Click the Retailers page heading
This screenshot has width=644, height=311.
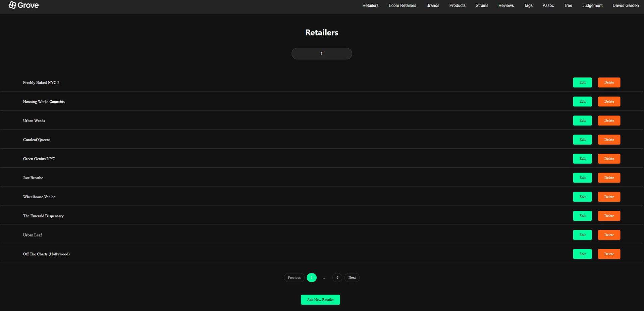pyautogui.click(x=322, y=33)
